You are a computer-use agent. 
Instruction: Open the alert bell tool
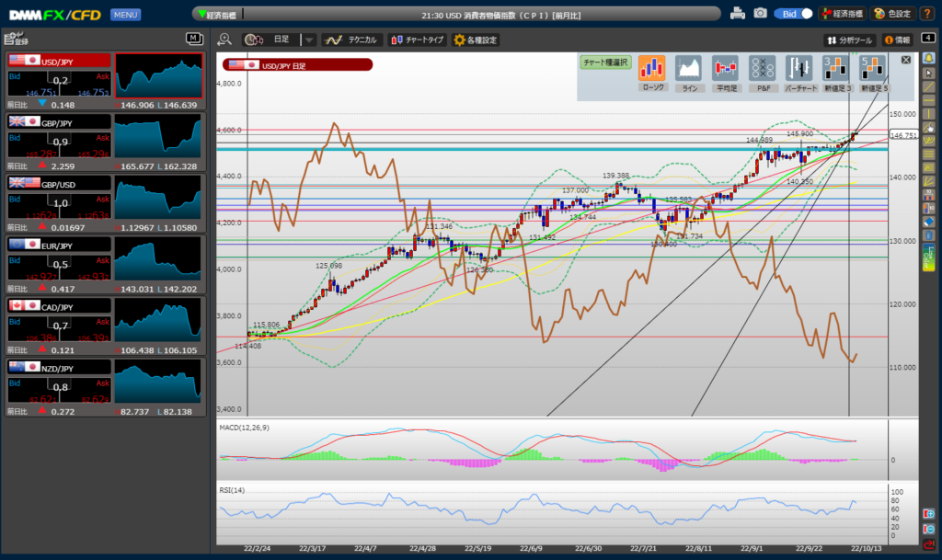[x=928, y=58]
